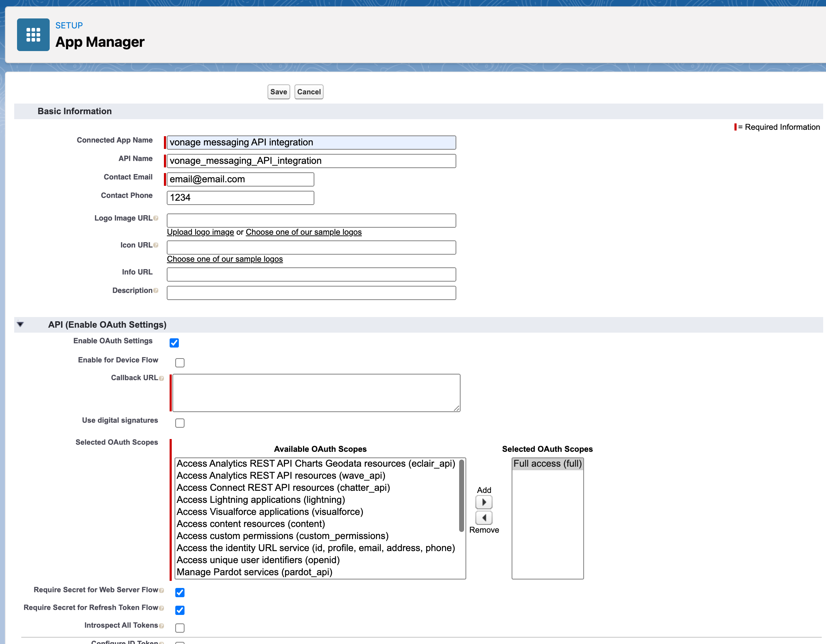
Task: Click the Add scope arrow button
Action: [484, 502]
